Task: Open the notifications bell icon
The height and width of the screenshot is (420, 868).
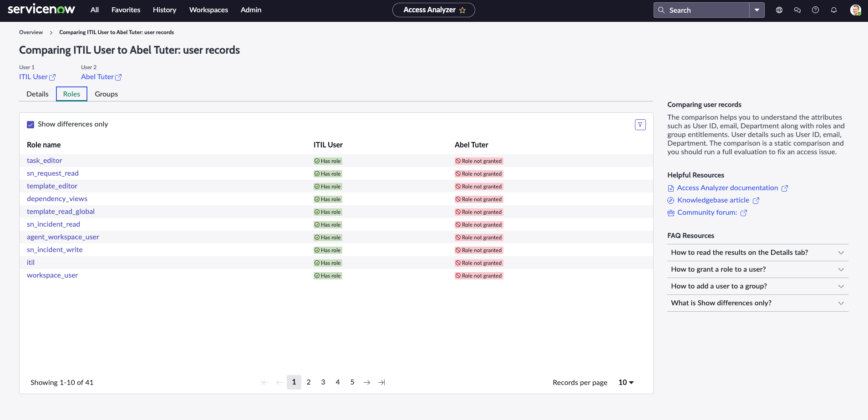Action: pos(834,10)
